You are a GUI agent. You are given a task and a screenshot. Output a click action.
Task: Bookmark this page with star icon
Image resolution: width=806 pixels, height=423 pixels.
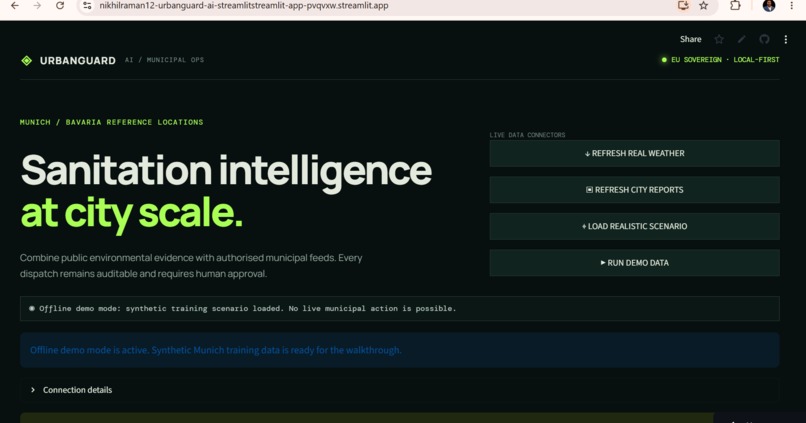(704, 6)
